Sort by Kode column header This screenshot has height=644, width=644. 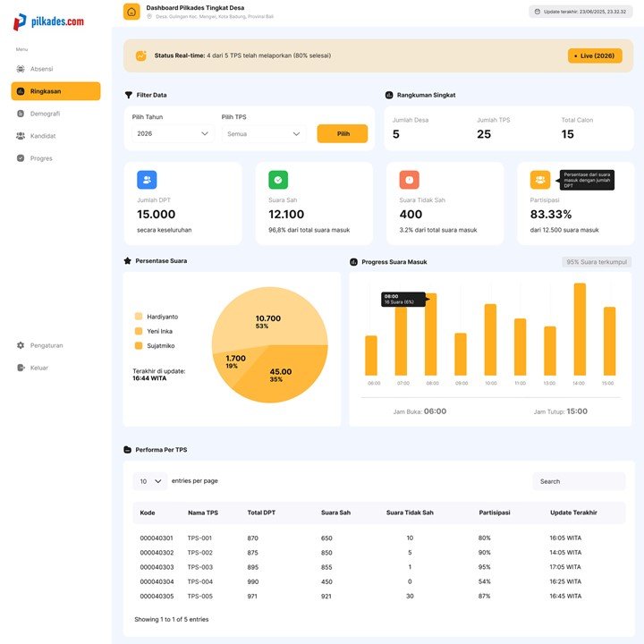[148, 513]
